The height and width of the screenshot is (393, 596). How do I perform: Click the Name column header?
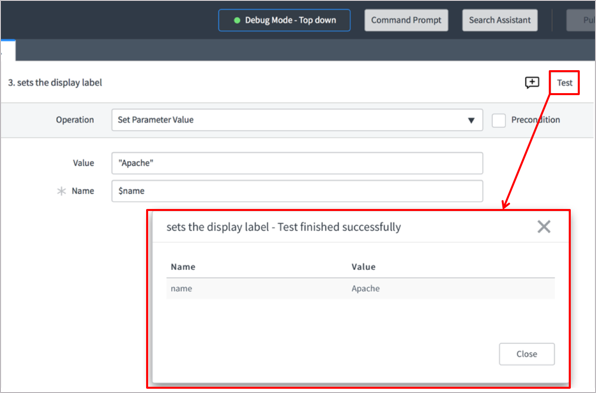coord(183,267)
